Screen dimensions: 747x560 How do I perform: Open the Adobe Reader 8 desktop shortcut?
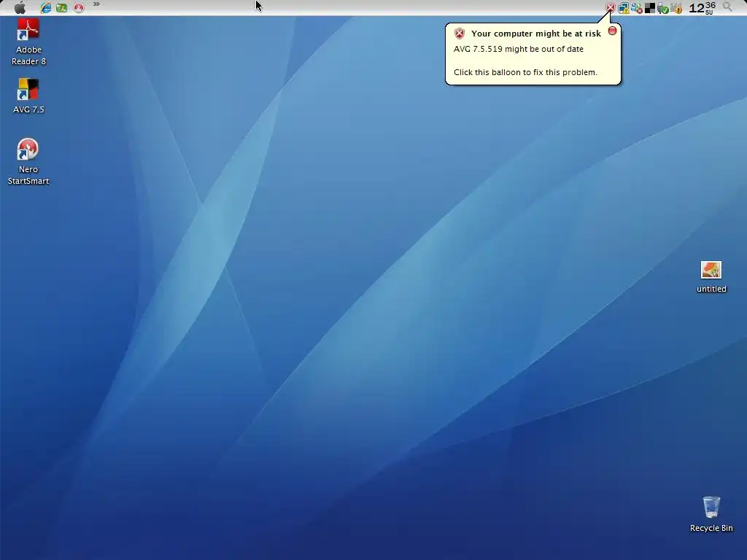28,42
